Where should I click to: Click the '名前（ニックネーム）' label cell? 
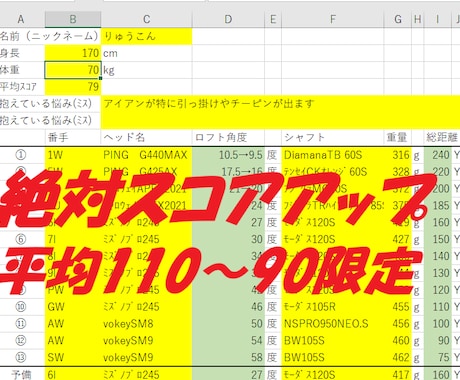(50, 36)
